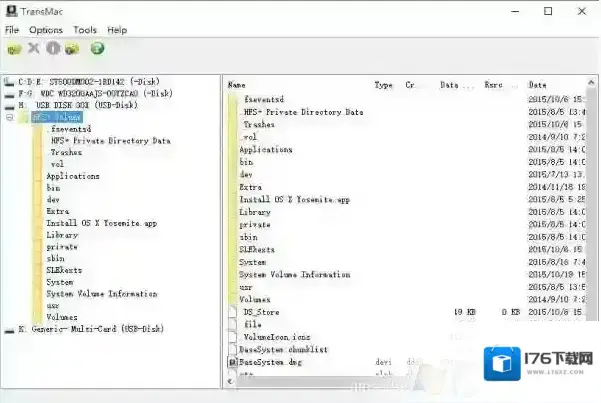
Task: Select the C:D:E: ST500DM002 disk
Action: tap(89, 82)
